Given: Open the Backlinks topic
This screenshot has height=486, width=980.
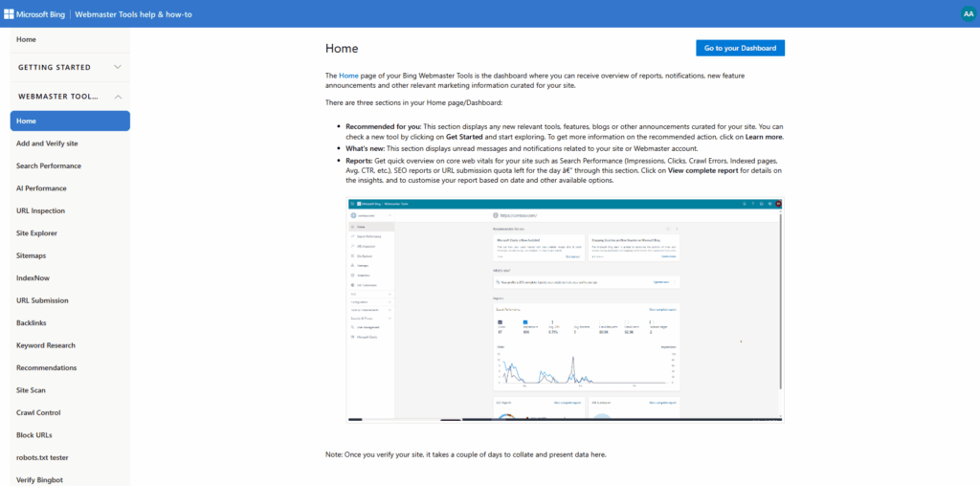Looking at the screenshot, I should pyautogui.click(x=32, y=323).
